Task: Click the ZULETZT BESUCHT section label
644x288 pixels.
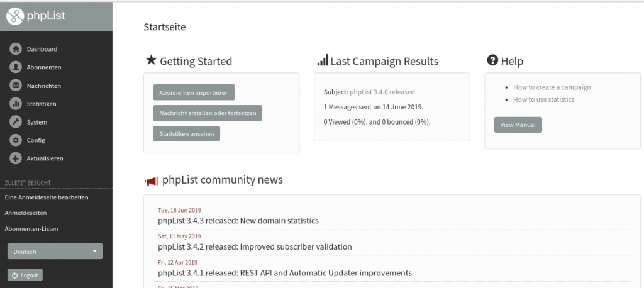Action: tap(28, 183)
